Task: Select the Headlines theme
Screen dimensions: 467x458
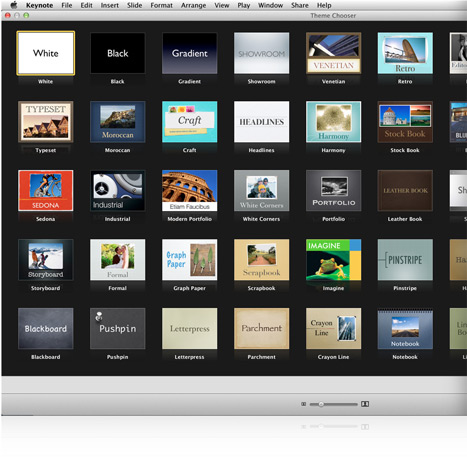Action: 262,122
